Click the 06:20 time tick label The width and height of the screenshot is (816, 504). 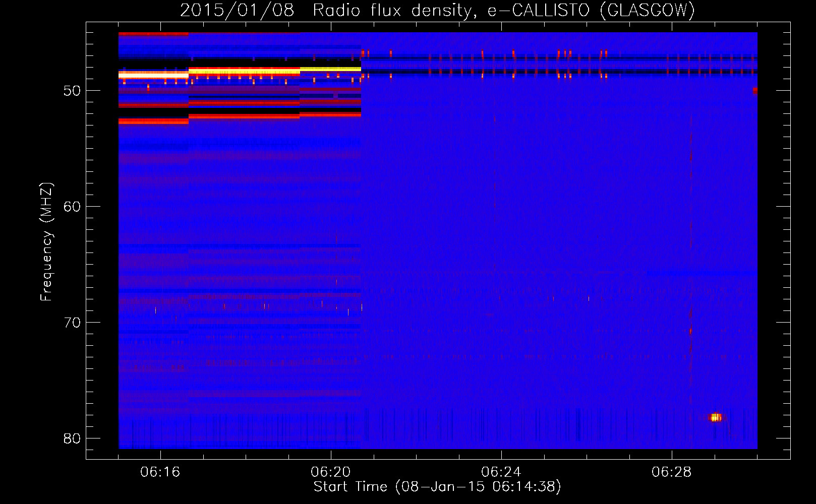[331, 472]
